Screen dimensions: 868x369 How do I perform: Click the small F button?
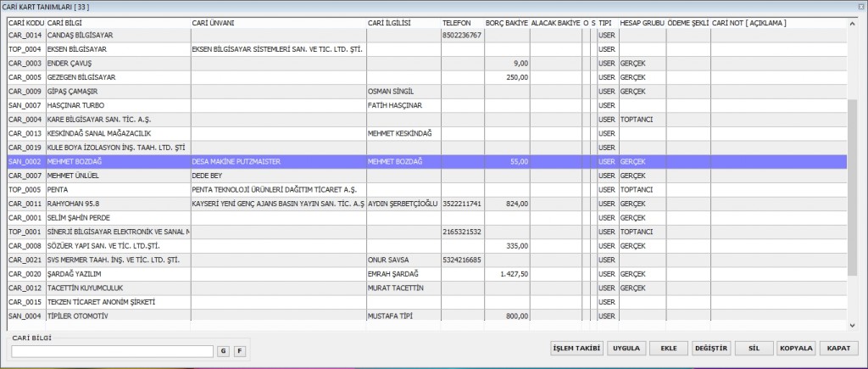239,350
